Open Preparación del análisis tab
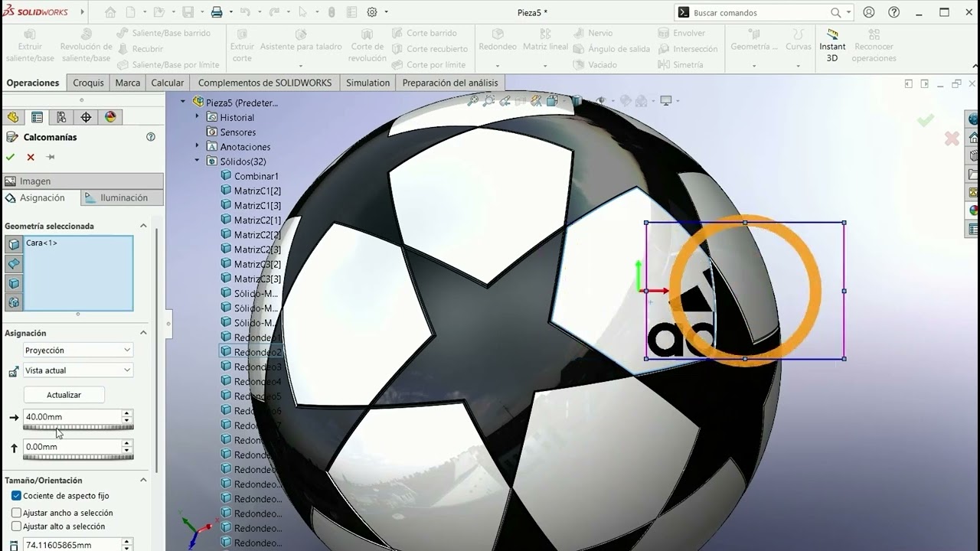Screen dimensions: 980x551 click(x=450, y=83)
